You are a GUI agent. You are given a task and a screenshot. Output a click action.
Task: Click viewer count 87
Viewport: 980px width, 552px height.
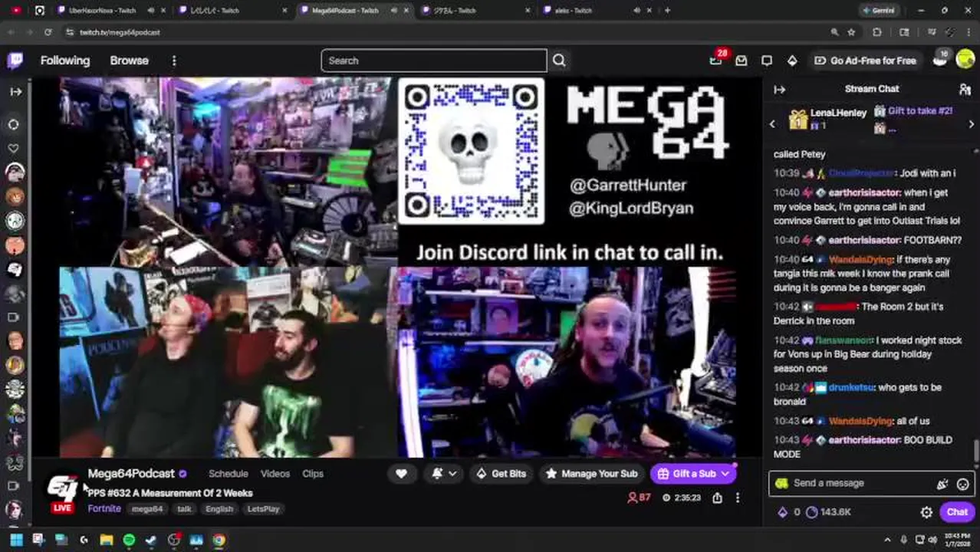[639, 498]
